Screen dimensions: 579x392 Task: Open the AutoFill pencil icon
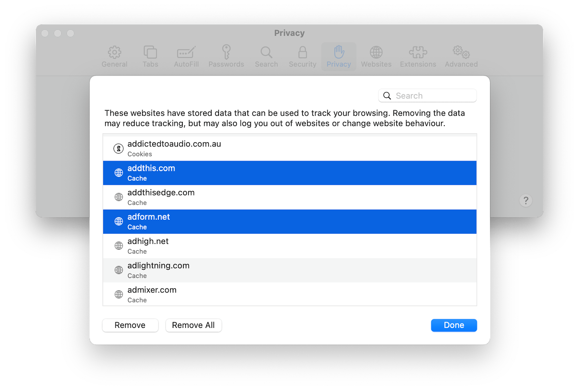coord(186,52)
